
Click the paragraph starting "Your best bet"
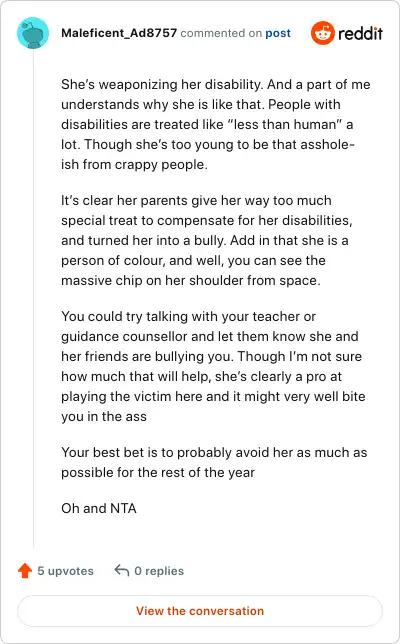coord(214,462)
